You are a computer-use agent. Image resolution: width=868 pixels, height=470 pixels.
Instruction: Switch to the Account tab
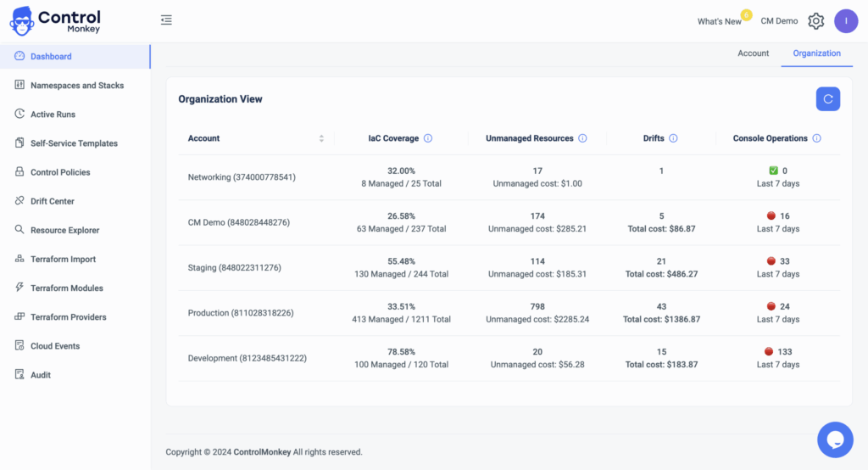point(753,53)
